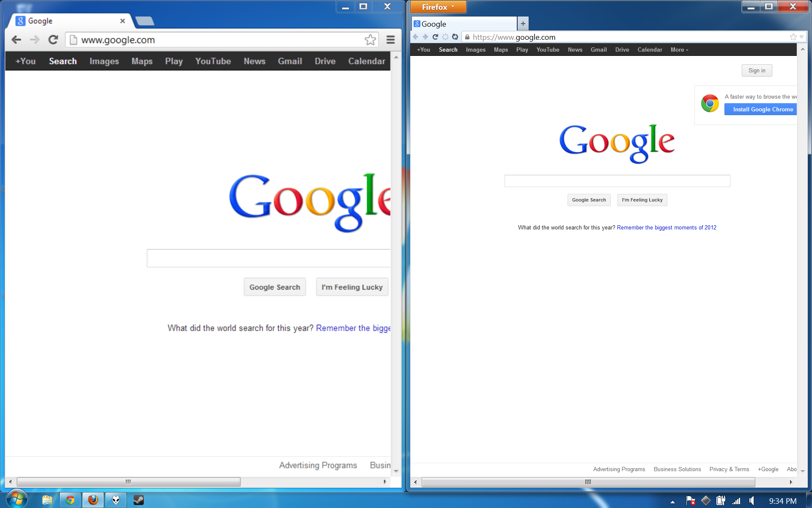Bookmark page with Chrome's star icon

tap(370, 40)
